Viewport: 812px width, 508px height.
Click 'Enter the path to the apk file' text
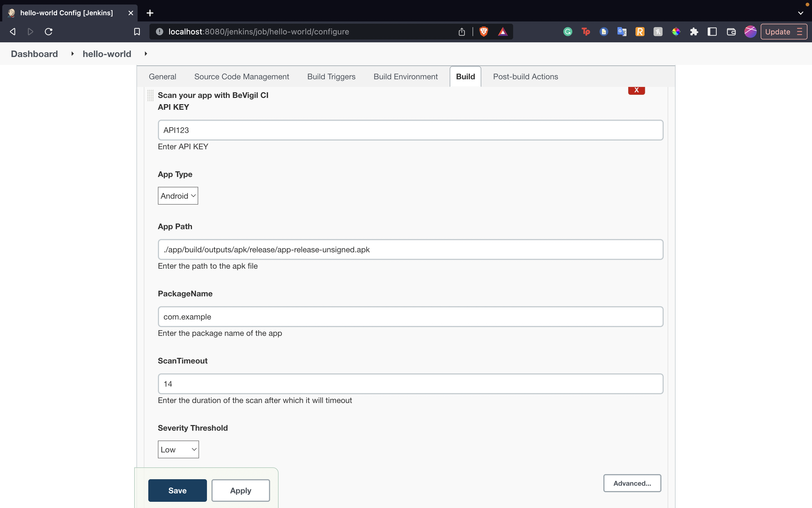[x=208, y=266]
